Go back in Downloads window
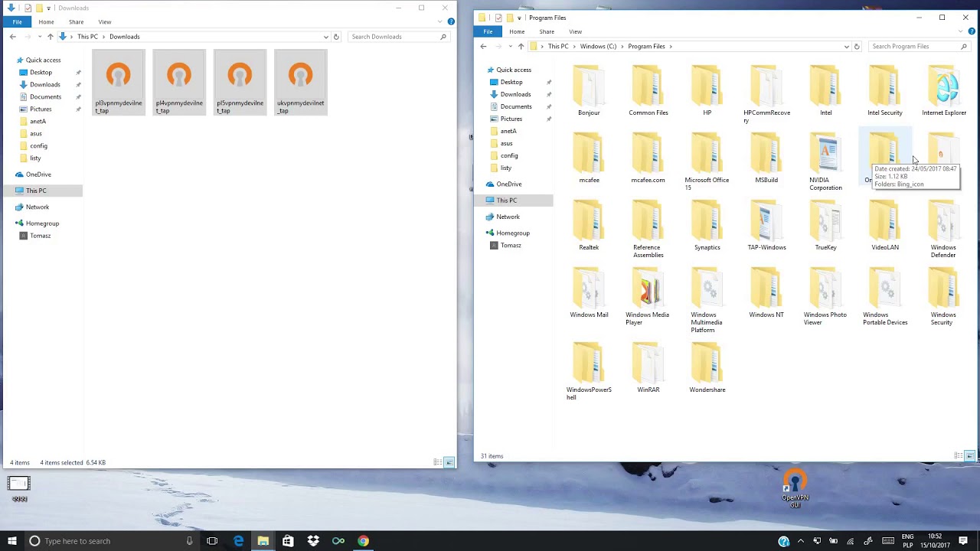The width and height of the screenshot is (980, 551). point(13,37)
